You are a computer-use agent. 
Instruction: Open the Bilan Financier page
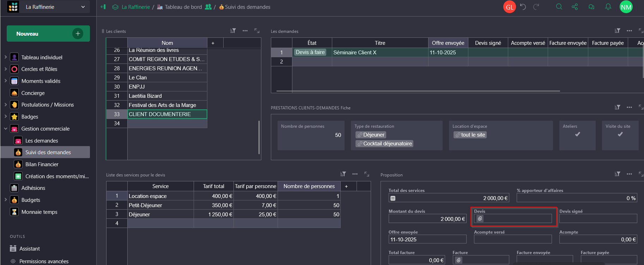[42, 164]
